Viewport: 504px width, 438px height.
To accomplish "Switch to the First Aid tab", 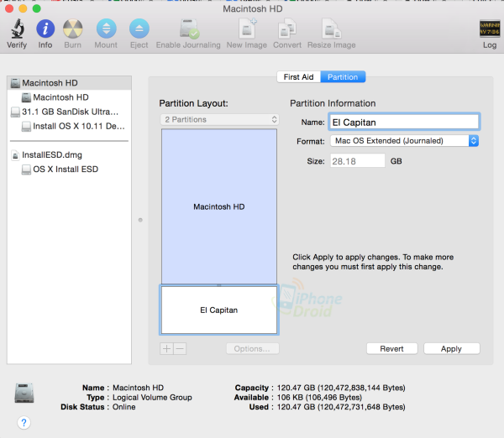I will (298, 77).
